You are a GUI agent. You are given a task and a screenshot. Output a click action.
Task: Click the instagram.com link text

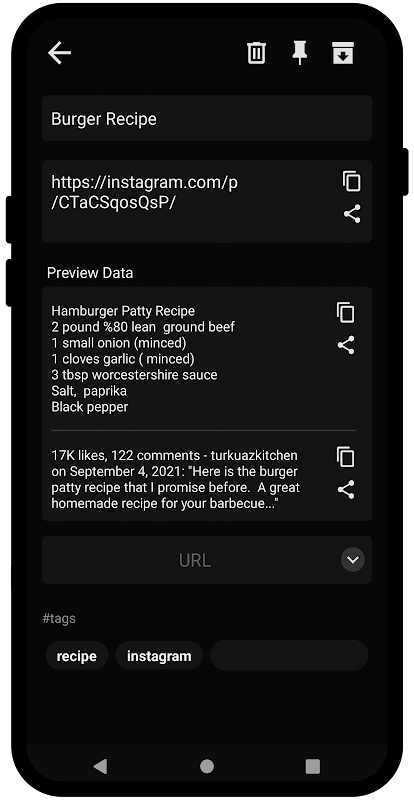[x=144, y=192]
